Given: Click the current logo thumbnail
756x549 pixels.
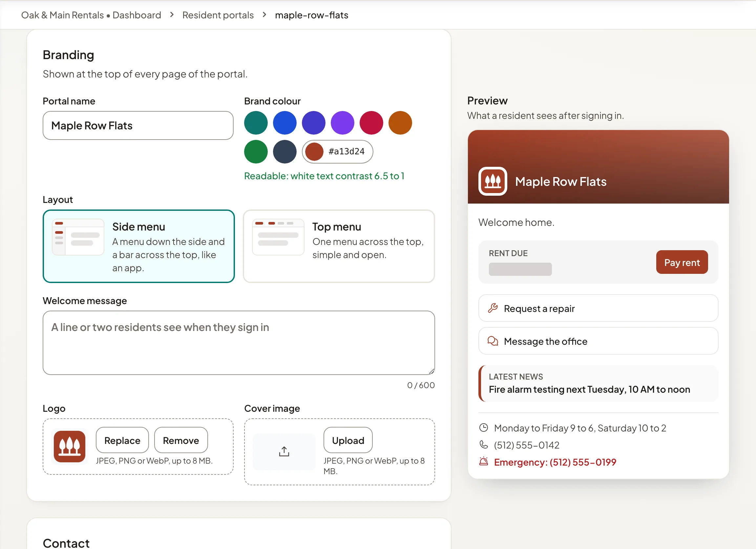Looking at the screenshot, I should point(69,446).
